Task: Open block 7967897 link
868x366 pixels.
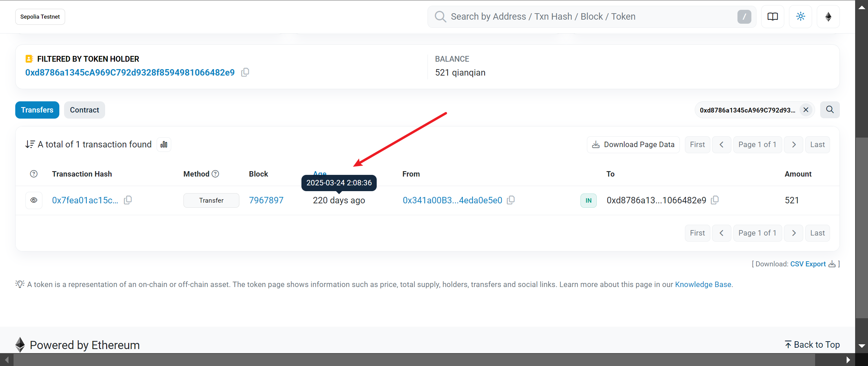Action: coord(266,200)
